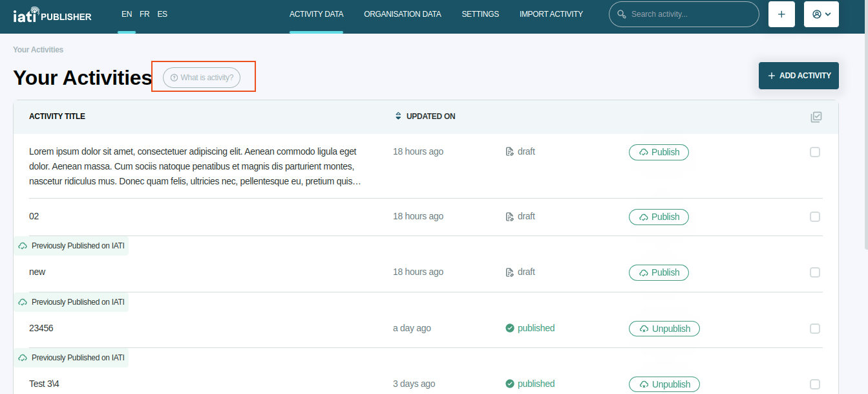Click the draft status icon in the 02 row
Viewport: 868px width, 394px height.
[x=509, y=217]
